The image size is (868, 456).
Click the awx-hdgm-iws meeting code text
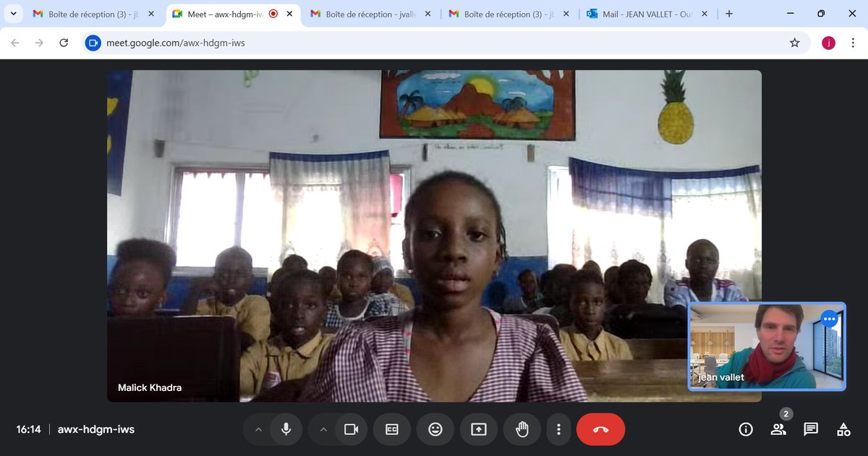click(96, 429)
